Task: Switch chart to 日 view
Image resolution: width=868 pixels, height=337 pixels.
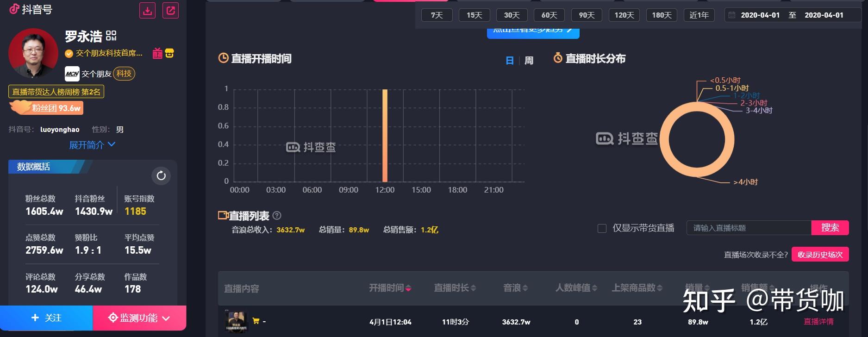Action: click(510, 61)
